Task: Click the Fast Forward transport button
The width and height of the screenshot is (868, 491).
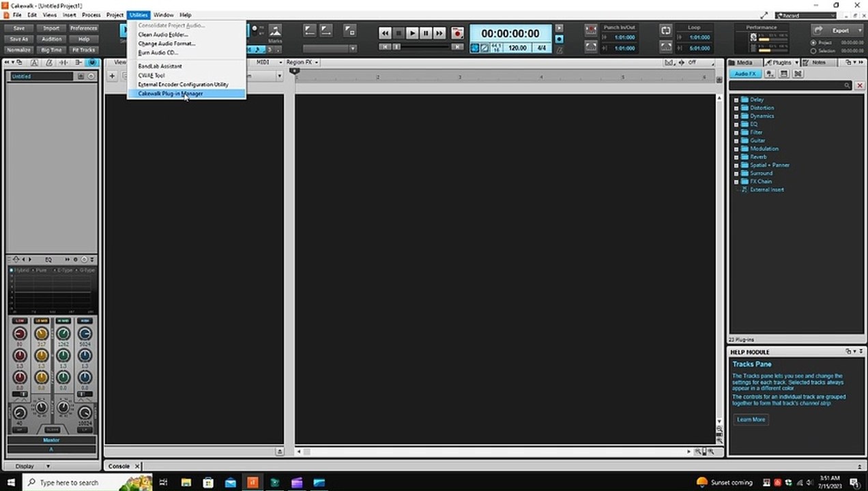Action: pos(439,33)
